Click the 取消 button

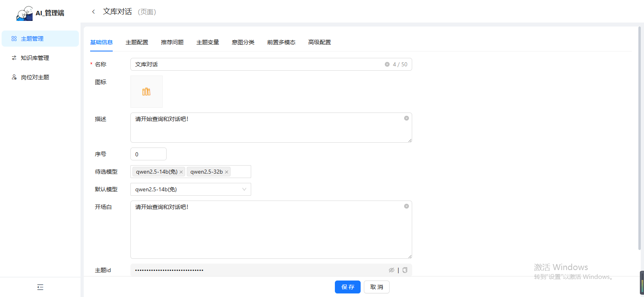[376, 287]
